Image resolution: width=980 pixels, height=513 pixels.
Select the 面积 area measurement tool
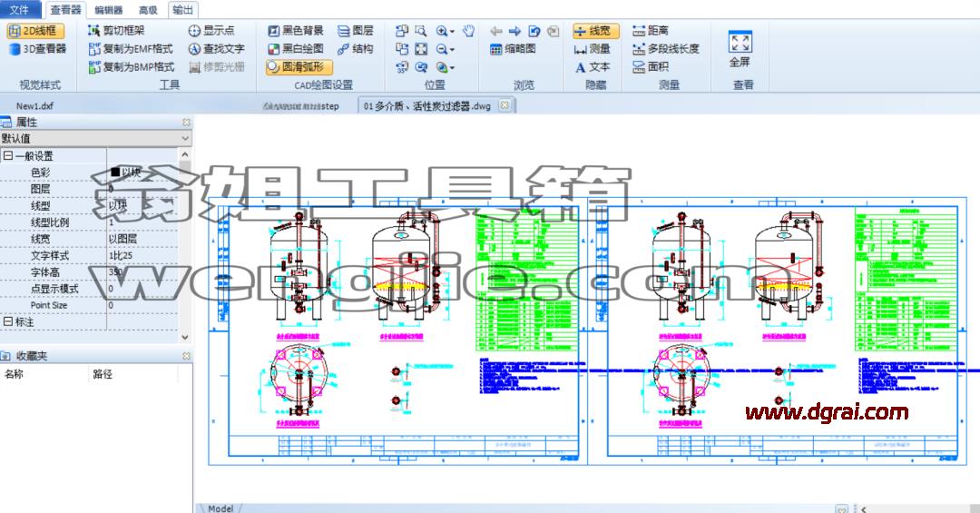[651, 66]
